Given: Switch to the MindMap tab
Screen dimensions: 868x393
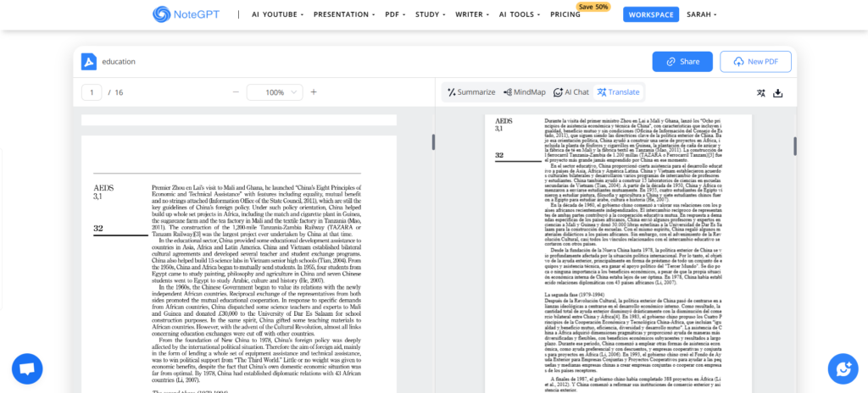Looking at the screenshot, I should click(x=525, y=92).
